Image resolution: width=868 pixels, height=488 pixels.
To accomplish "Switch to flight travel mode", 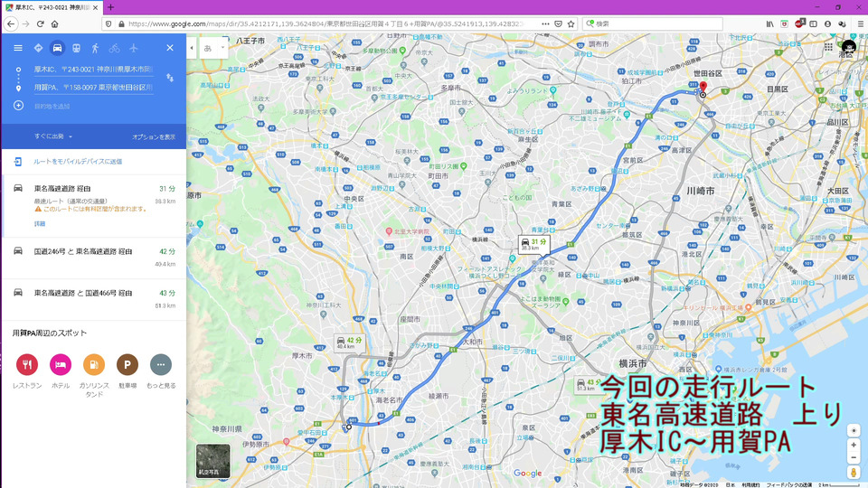I will pyautogui.click(x=134, y=48).
